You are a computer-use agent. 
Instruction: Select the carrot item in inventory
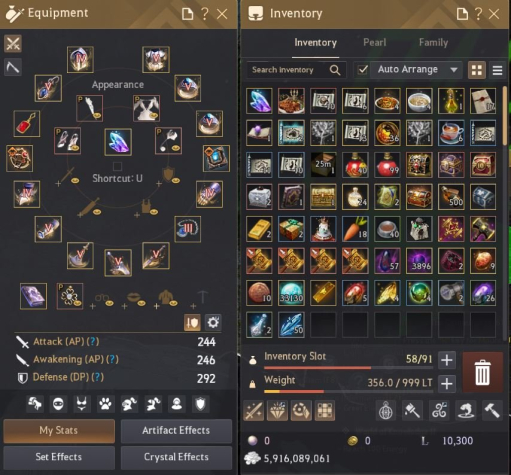coord(355,229)
